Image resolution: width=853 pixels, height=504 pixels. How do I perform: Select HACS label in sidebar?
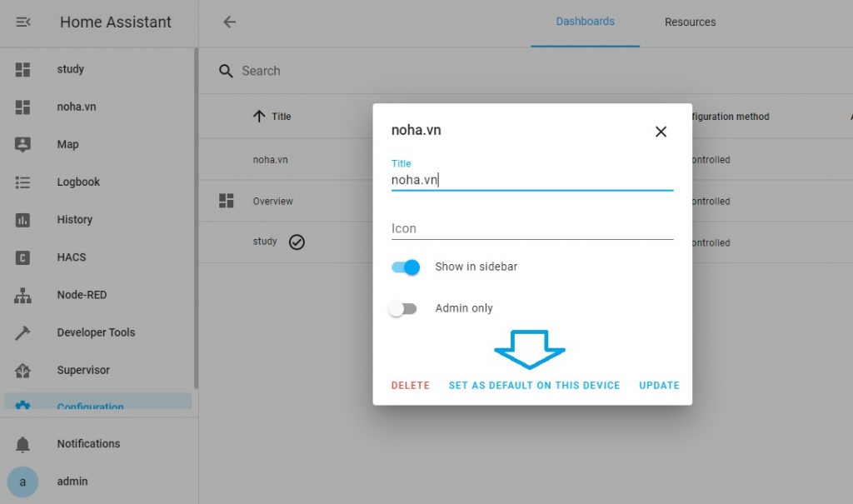pyautogui.click(x=72, y=257)
